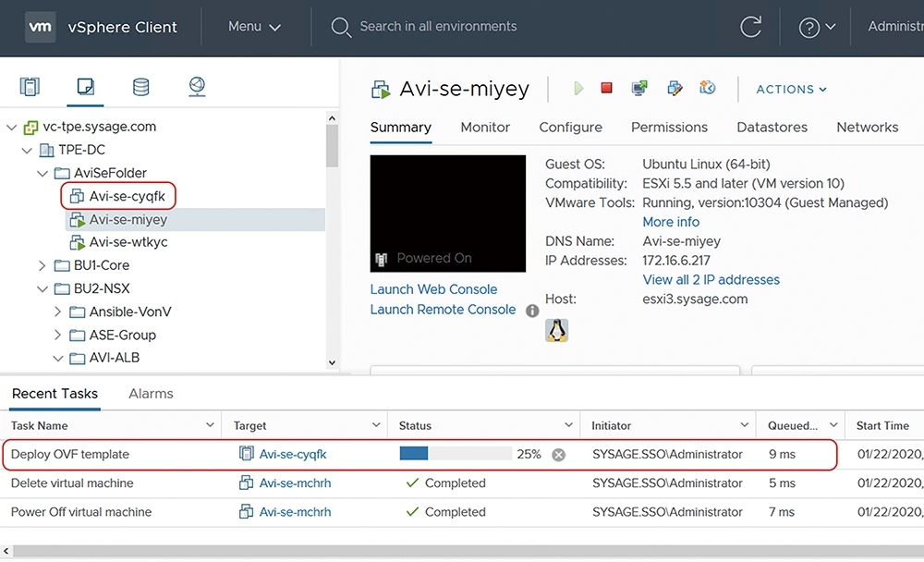Click Avi-se-mchrh link in Power Off row
This screenshot has width=924, height=562.
[296, 512]
